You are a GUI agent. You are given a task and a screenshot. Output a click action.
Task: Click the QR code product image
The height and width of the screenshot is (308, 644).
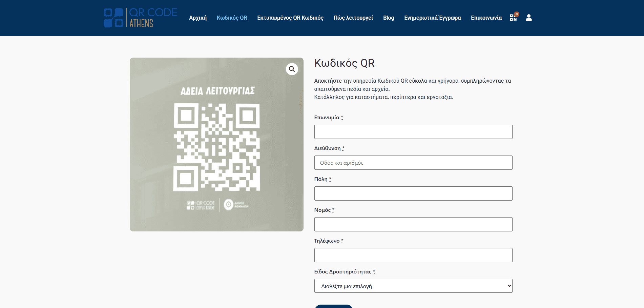click(x=216, y=146)
